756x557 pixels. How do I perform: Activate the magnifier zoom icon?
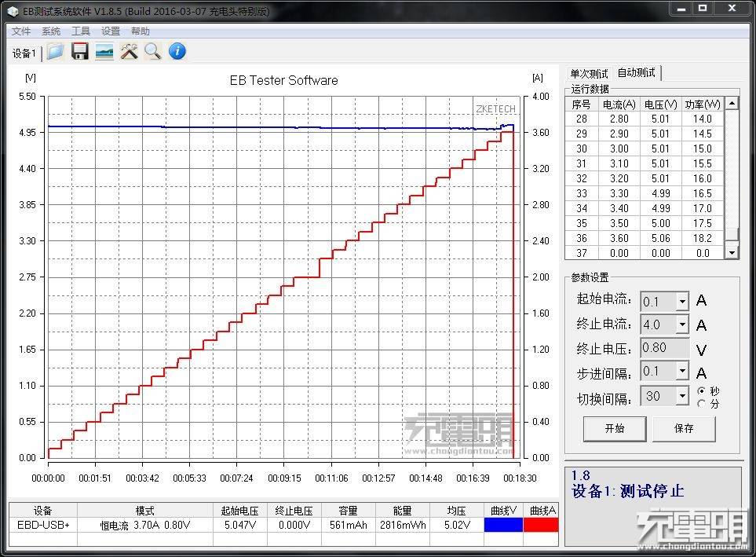point(153,50)
